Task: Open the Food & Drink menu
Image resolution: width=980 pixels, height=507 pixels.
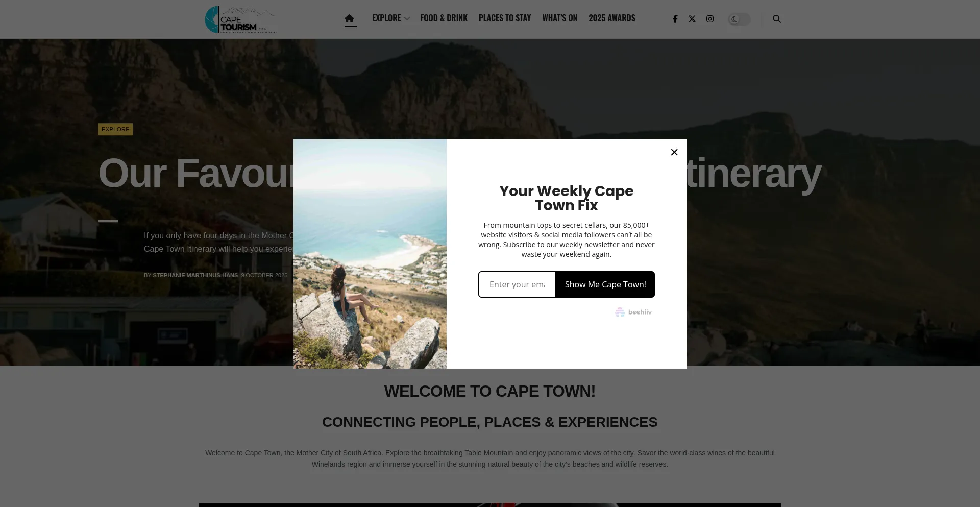Action: tap(444, 18)
